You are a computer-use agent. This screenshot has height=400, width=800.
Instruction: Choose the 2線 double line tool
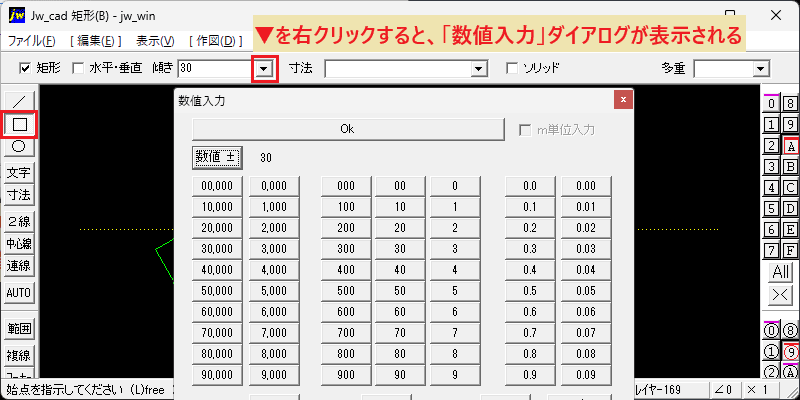click(19, 221)
